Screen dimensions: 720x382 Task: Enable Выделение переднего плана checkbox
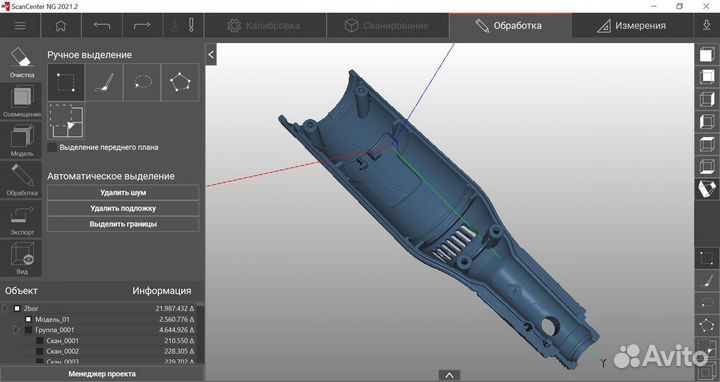click(52, 147)
